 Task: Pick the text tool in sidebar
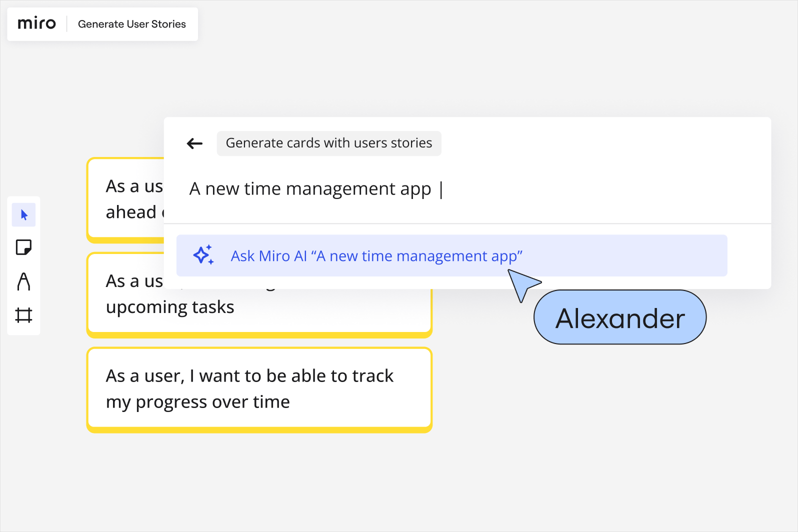click(x=23, y=281)
